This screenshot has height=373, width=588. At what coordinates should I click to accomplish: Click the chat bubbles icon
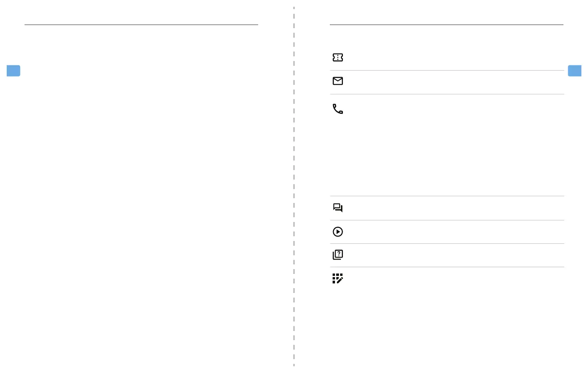337,208
